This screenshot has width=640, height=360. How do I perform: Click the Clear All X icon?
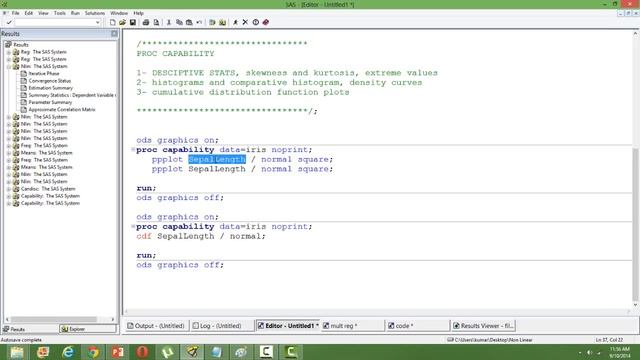coord(245,22)
